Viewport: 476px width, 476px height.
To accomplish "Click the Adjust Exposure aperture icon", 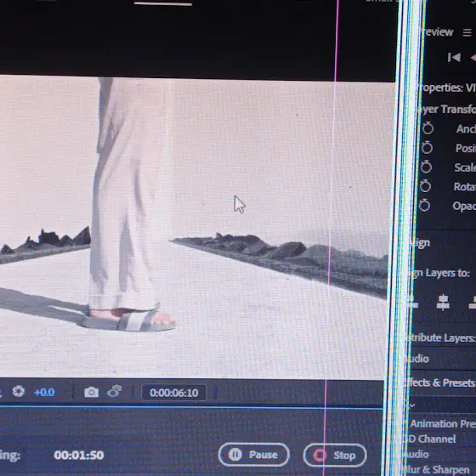I will click(18, 391).
